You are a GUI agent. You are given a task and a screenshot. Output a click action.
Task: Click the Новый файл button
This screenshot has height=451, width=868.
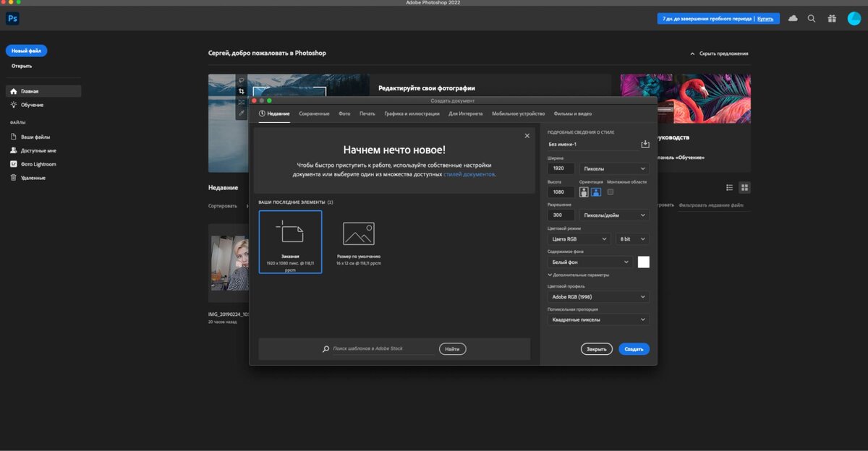[x=26, y=51]
